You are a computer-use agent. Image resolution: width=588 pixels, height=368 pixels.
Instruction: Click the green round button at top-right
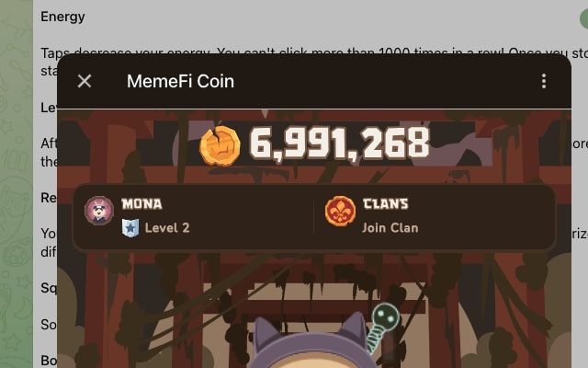pyautogui.click(x=583, y=18)
